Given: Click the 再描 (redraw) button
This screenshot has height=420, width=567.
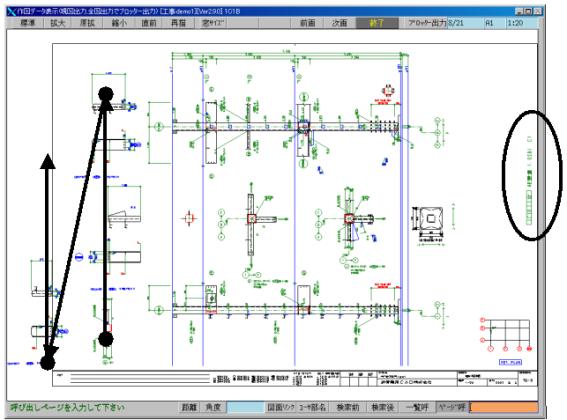Looking at the screenshot, I should click(178, 23).
